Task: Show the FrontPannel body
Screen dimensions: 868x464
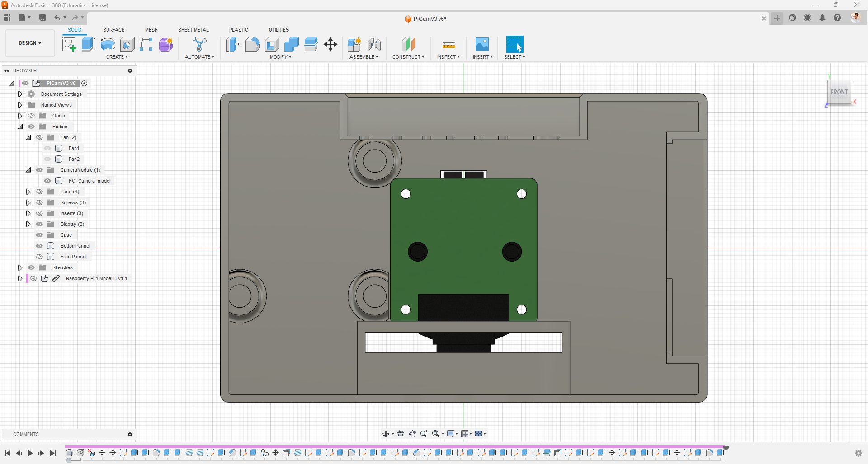Action: point(39,257)
